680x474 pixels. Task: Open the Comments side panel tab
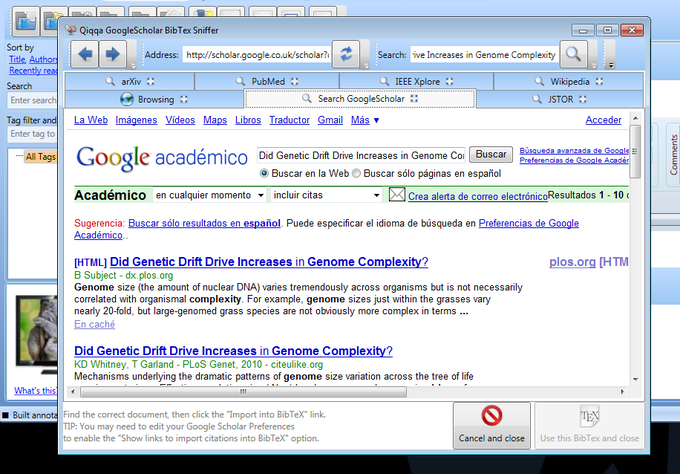[673, 155]
